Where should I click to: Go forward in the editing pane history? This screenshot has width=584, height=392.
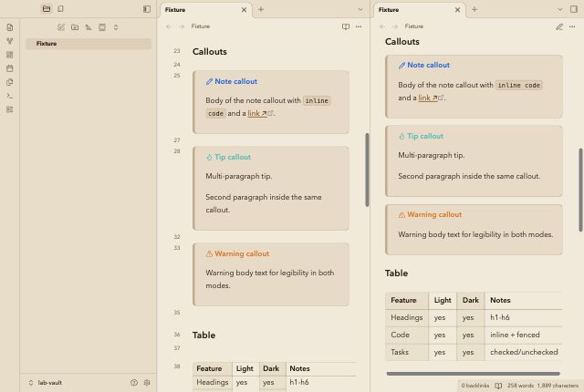(182, 26)
